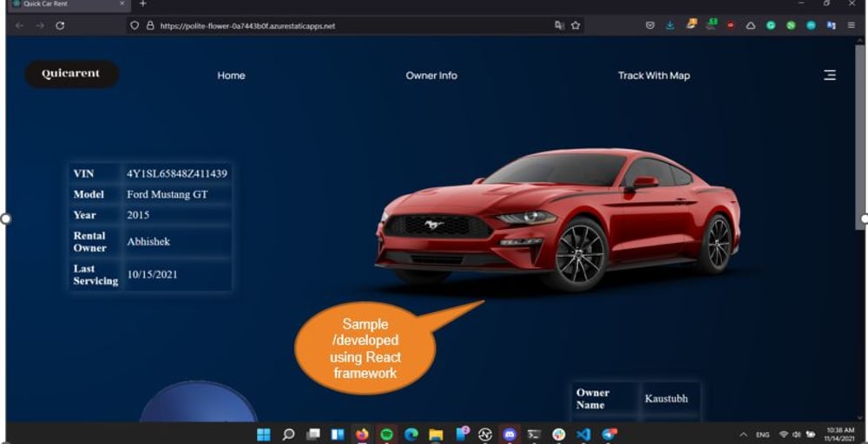This screenshot has width=868, height=444.
Task: Open a new browser tab
Action: pyautogui.click(x=143, y=3)
